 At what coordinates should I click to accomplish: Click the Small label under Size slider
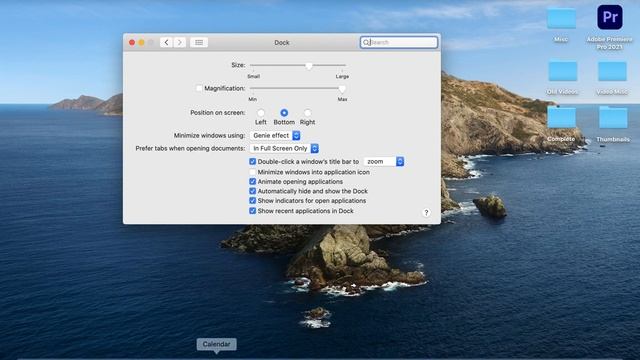(253, 76)
